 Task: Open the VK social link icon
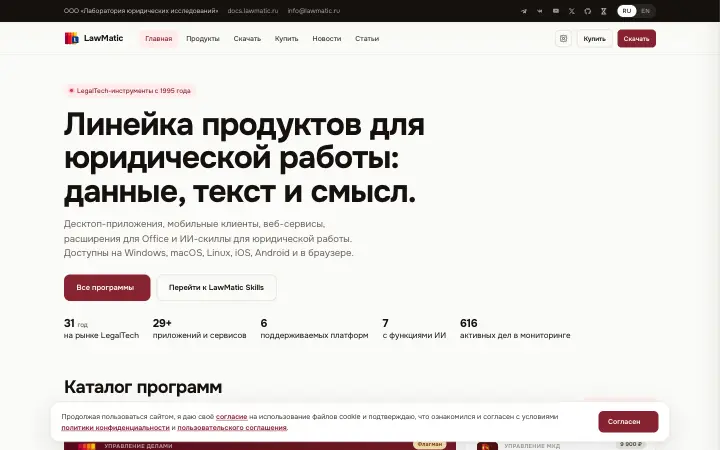tap(540, 11)
